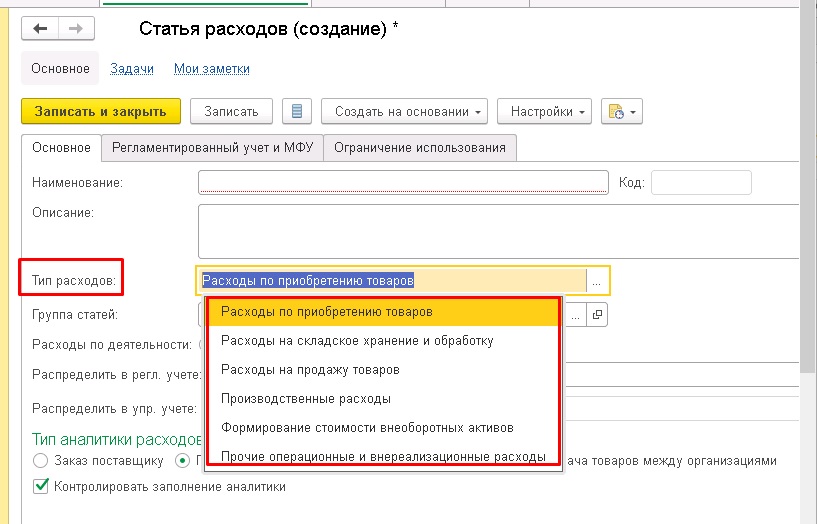Click the Расходы по деятельности label
Screen dimensions: 817x524
pyautogui.click(x=112, y=345)
